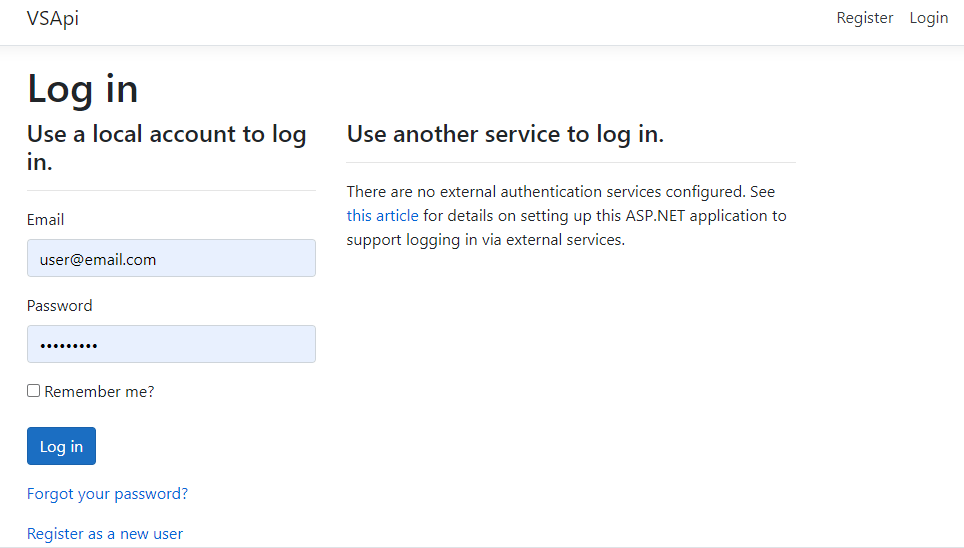
Task: Click the divider under the local account heading
Action: click(171, 190)
